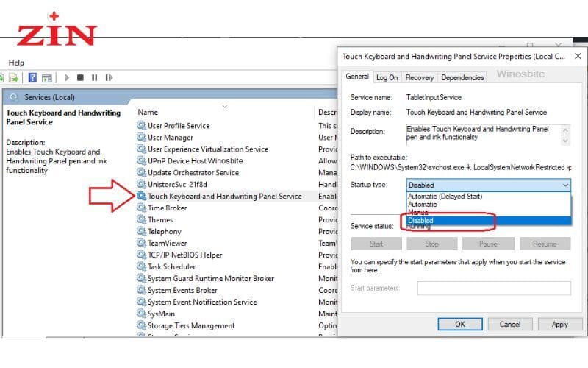Click the OK button
The image size is (588, 368).
click(x=460, y=324)
